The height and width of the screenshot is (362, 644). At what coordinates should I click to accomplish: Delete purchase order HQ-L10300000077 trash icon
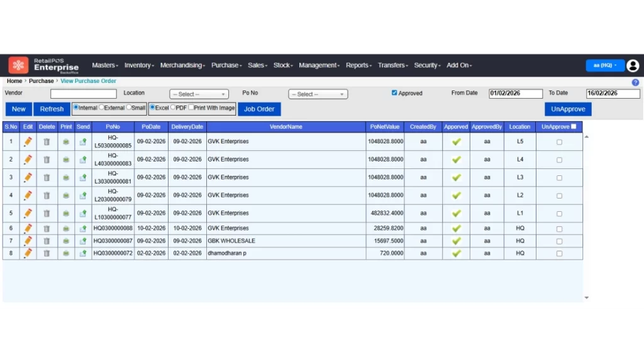tap(47, 214)
